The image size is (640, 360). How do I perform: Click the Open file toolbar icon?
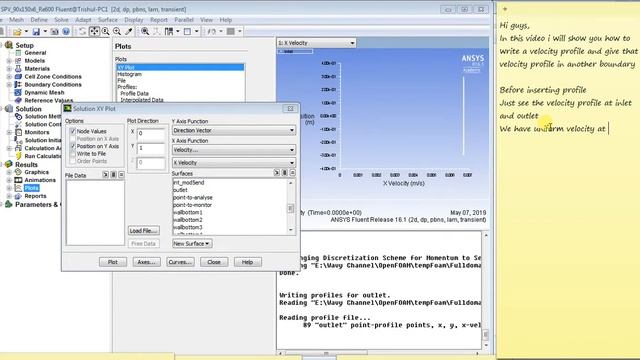17,31
